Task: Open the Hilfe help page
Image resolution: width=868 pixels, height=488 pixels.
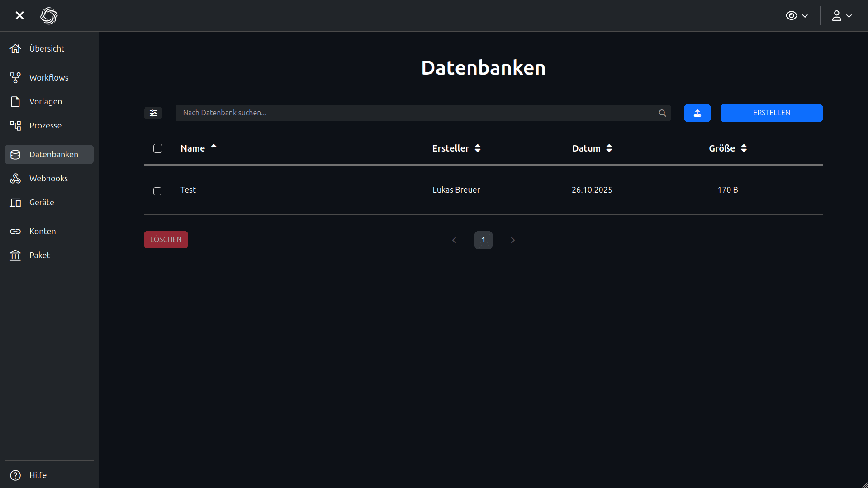Action: 38,475
